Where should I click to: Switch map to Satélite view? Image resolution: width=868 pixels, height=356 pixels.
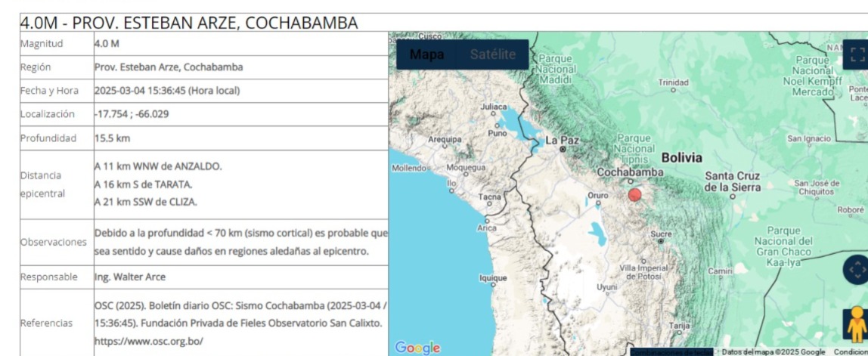(493, 55)
